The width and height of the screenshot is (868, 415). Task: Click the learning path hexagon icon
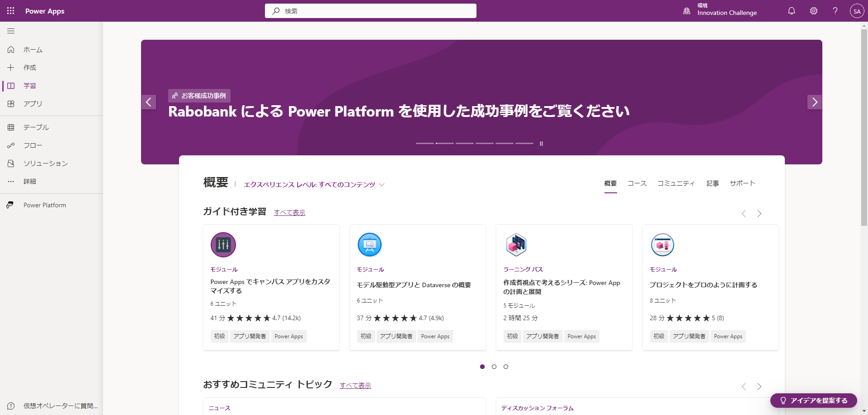(516, 245)
